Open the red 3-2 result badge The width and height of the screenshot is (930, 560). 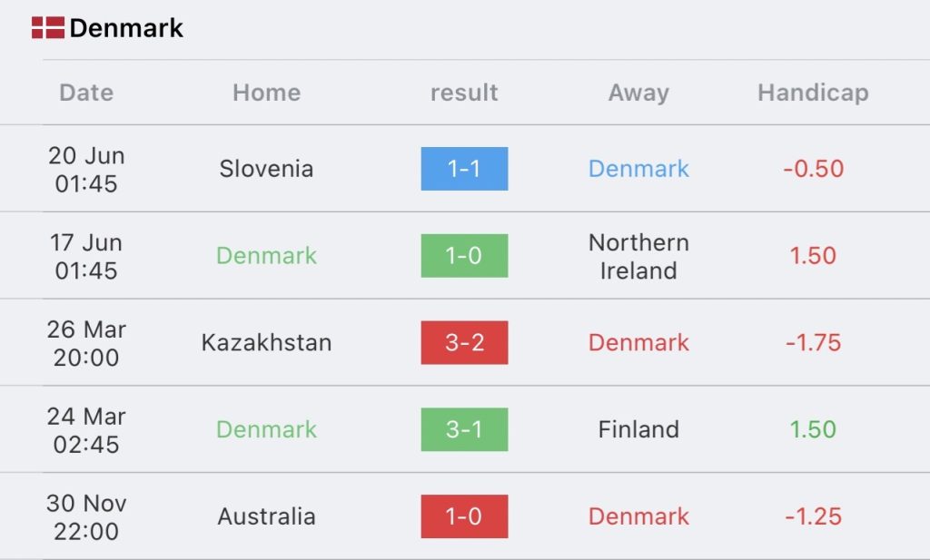click(x=464, y=342)
